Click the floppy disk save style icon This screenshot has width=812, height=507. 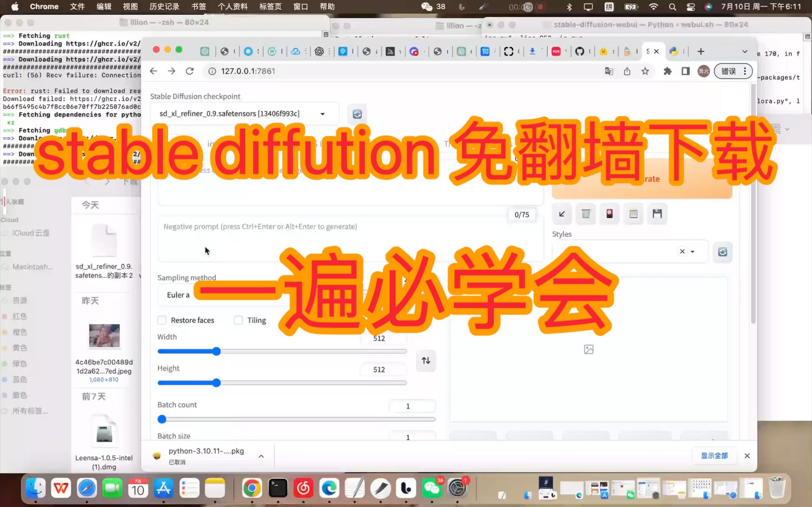click(657, 214)
